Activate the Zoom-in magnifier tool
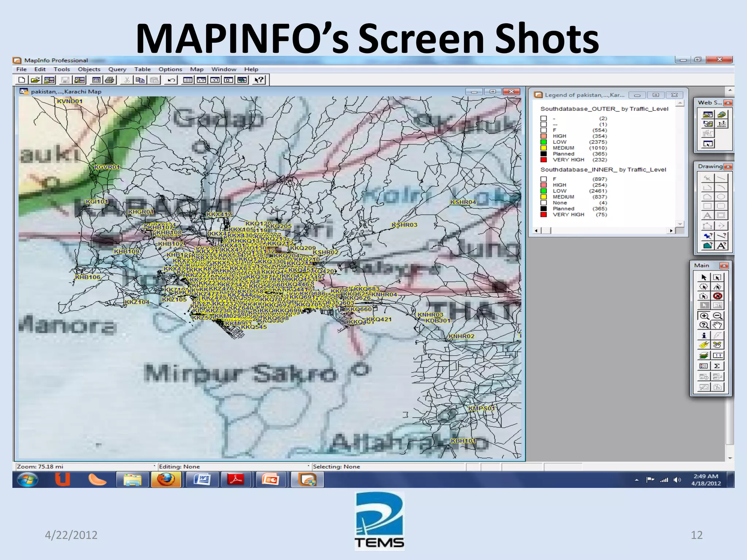This screenshot has width=747, height=560. coord(704,316)
